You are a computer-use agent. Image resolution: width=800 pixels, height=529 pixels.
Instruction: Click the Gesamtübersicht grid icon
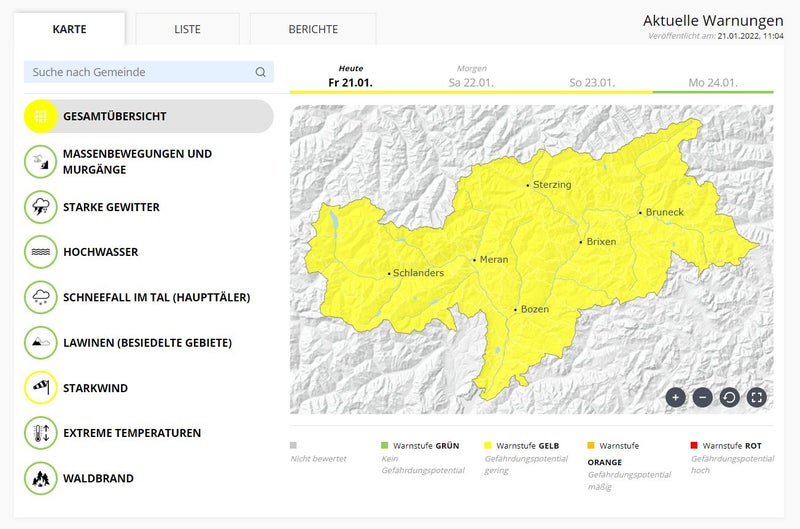pos(41,116)
